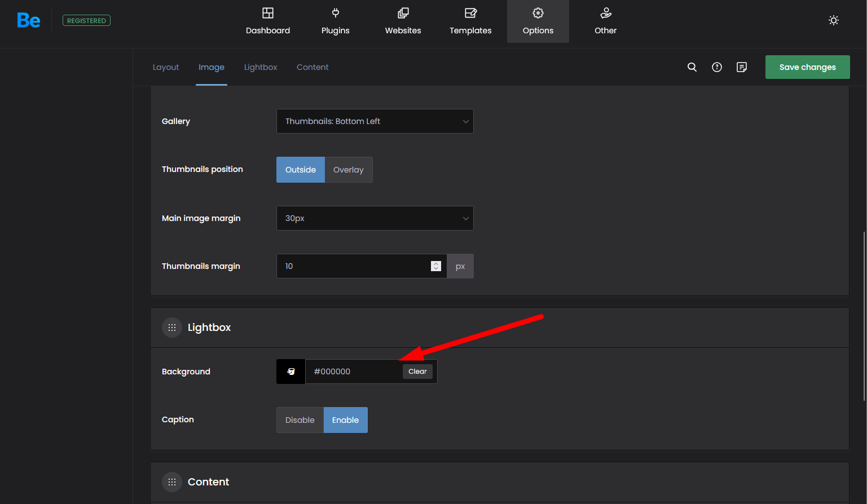Image resolution: width=867 pixels, height=504 pixels.
Task: Disable the Lightbox caption
Action: tap(300, 420)
